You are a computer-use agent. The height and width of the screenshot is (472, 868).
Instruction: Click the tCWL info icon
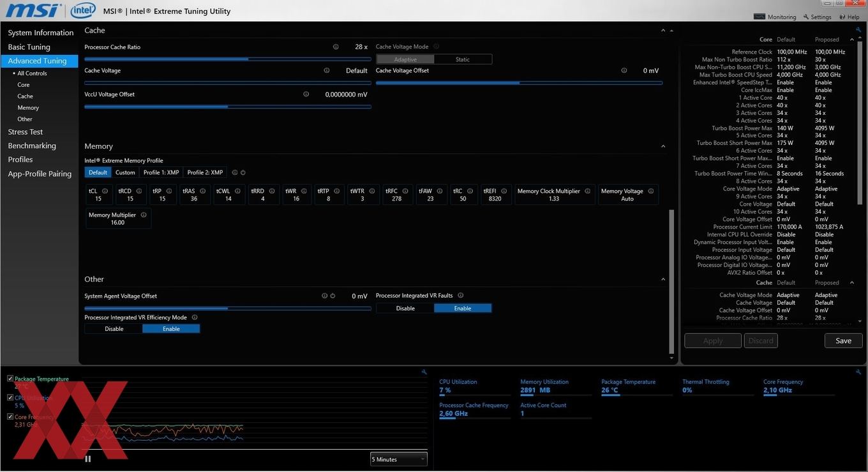click(x=238, y=191)
